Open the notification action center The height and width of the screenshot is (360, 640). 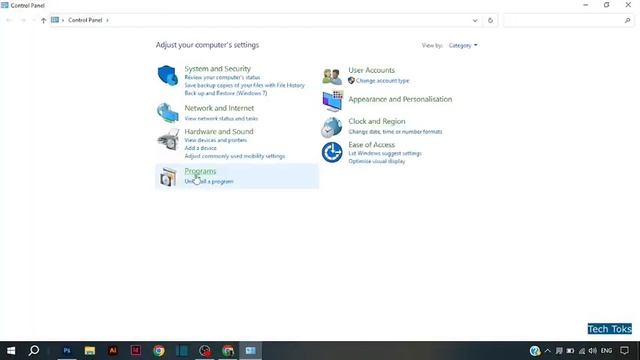[624, 351]
